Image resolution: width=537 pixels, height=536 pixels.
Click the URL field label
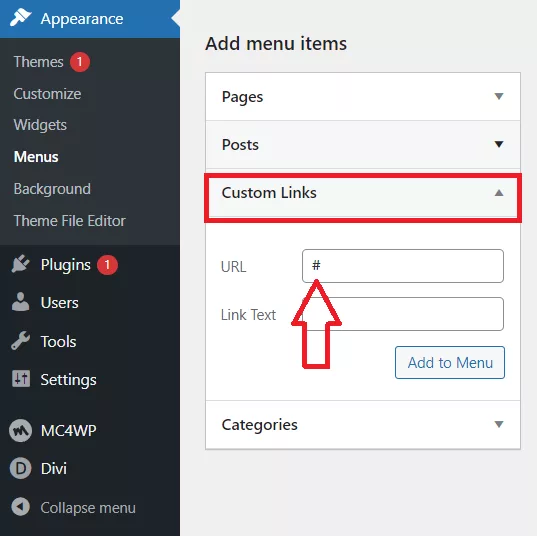coord(234,266)
